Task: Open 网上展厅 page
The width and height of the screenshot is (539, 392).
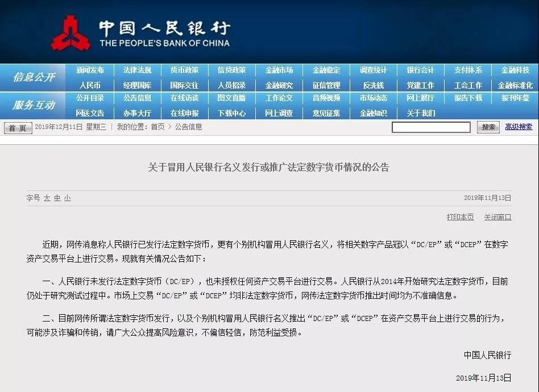Action: pyautogui.click(x=421, y=98)
